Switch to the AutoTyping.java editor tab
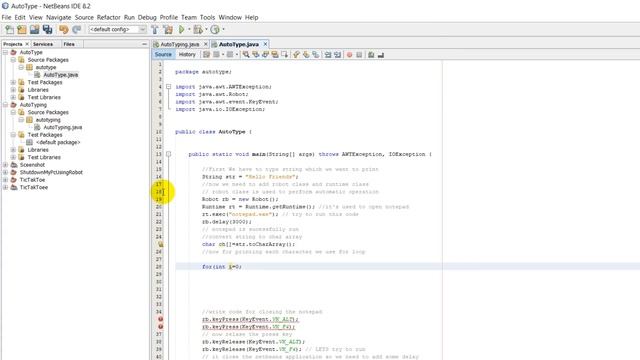 click(x=180, y=44)
